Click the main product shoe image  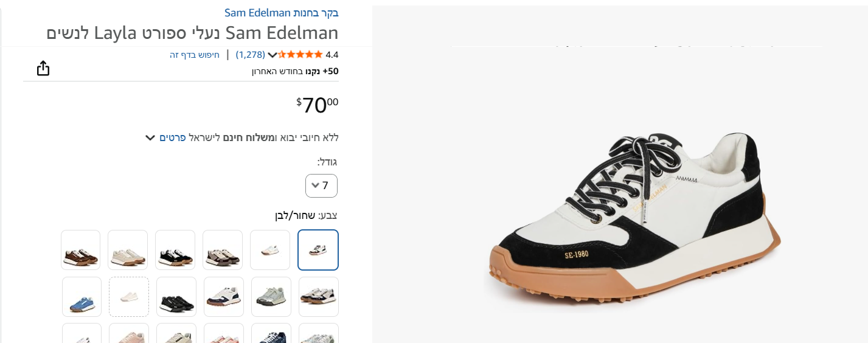tap(633, 219)
